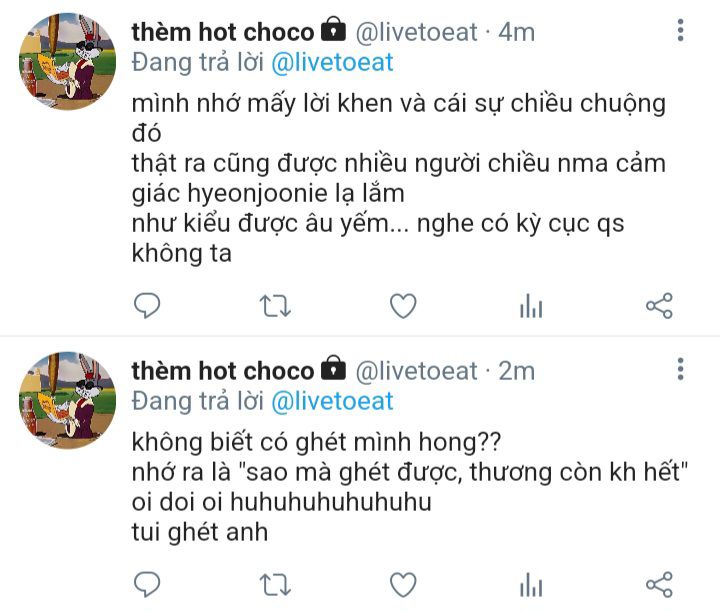Retweet the second tweet ending 'tui ghét anh'
Image resolution: width=720 pixels, height=612 pixels.
275,585
